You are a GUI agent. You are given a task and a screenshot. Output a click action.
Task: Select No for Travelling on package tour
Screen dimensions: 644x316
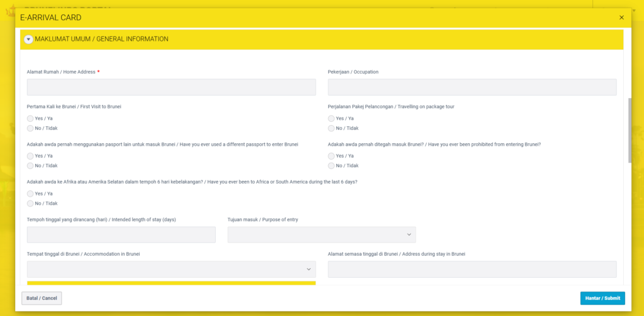pyautogui.click(x=331, y=128)
